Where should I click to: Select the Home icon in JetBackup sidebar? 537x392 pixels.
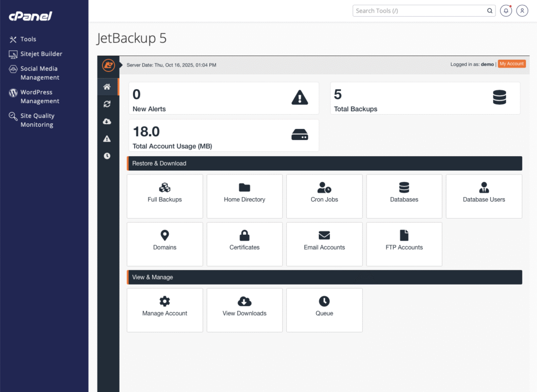(x=108, y=86)
